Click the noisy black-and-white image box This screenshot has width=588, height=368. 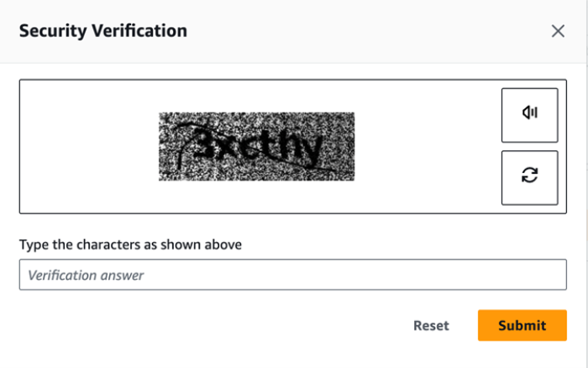coord(256,147)
